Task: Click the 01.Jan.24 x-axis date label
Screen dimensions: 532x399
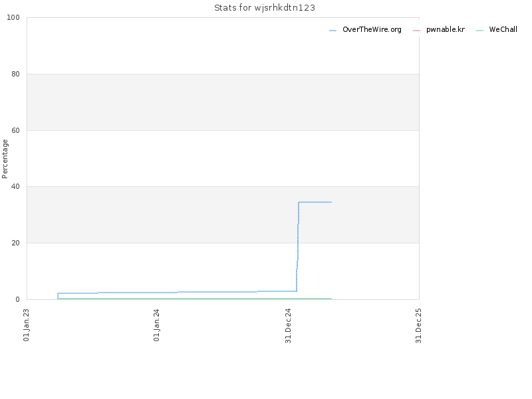Action: (156, 325)
